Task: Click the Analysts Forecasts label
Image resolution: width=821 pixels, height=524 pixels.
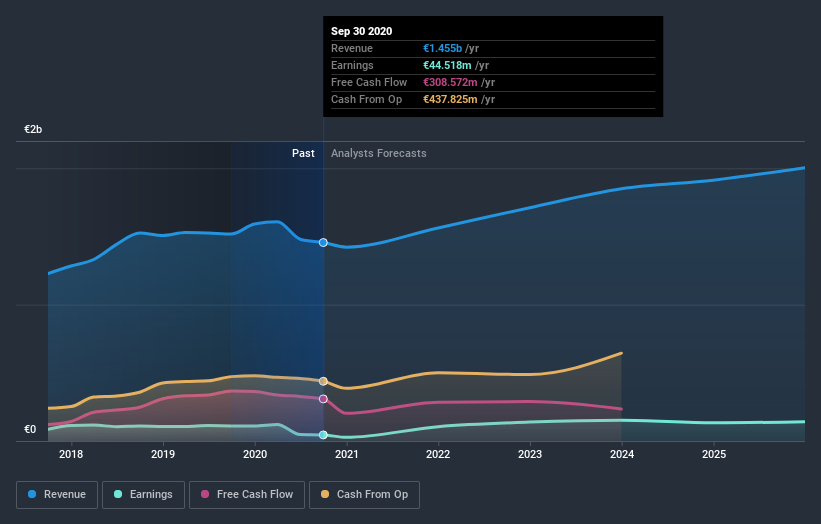Action: (379, 153)
